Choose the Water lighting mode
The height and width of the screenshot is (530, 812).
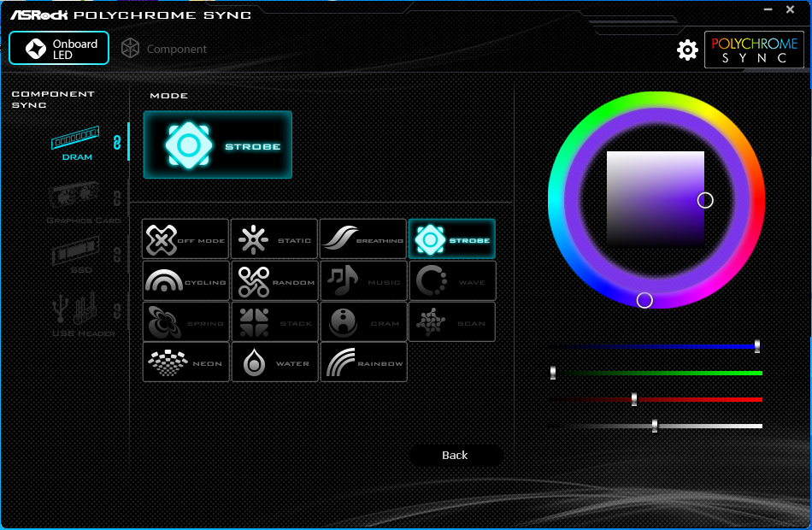tap(274, 362)
